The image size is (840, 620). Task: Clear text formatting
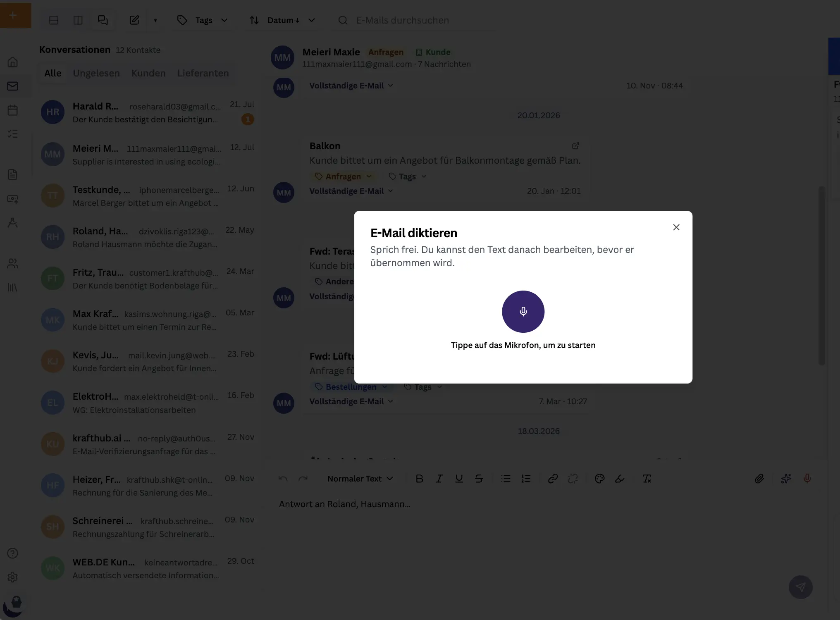(647, 479)
